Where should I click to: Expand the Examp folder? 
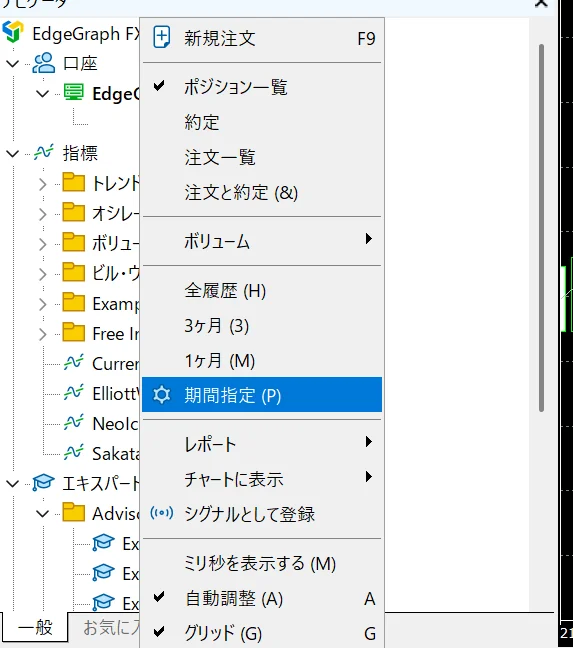click(43, 305)
